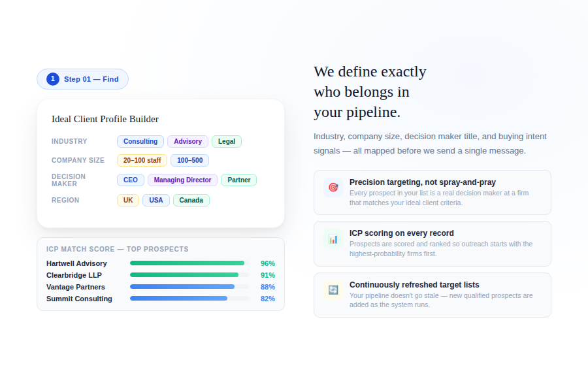
Task: Choose the 100–500 company size chip
Action: click(x=189, y=161)
